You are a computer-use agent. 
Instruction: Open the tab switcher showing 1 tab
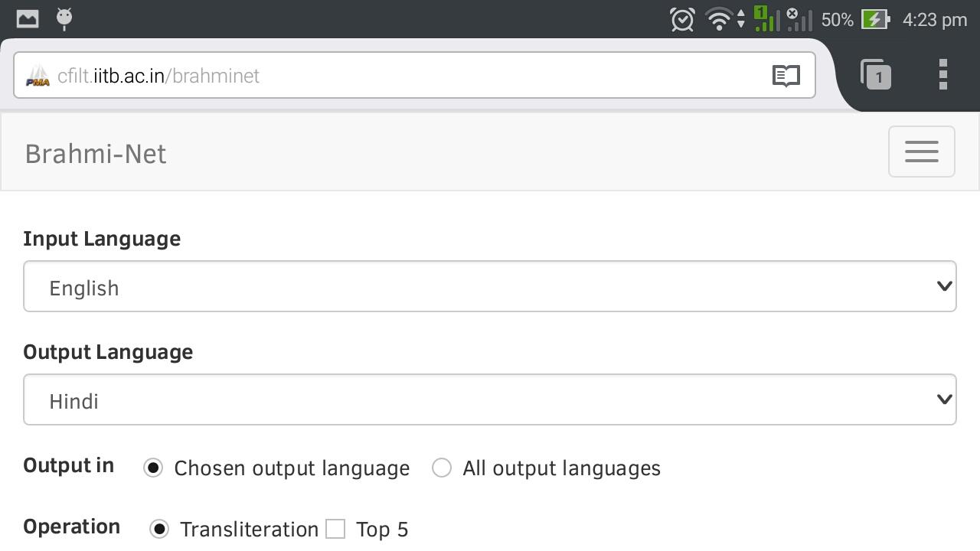click(x=876, y=75)
